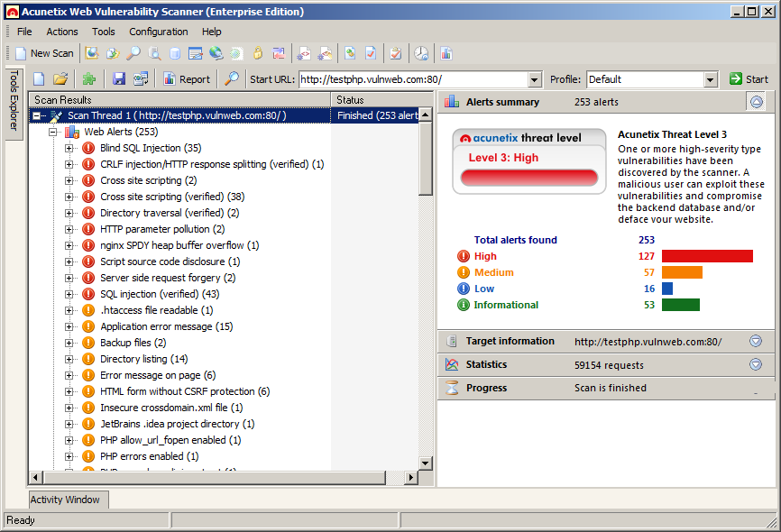Click the 59154 requests statistics value

click(x=609, y=365)
